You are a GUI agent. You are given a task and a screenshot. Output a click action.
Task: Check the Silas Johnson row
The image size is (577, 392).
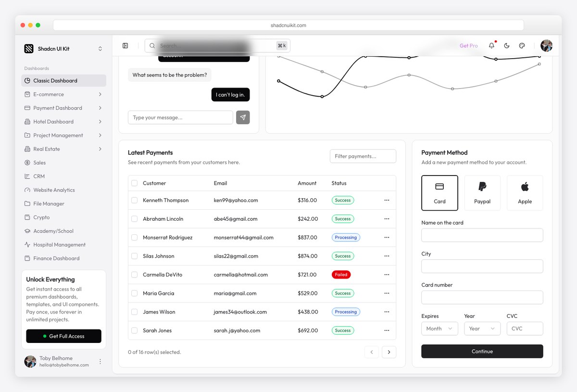click(135, 256)
